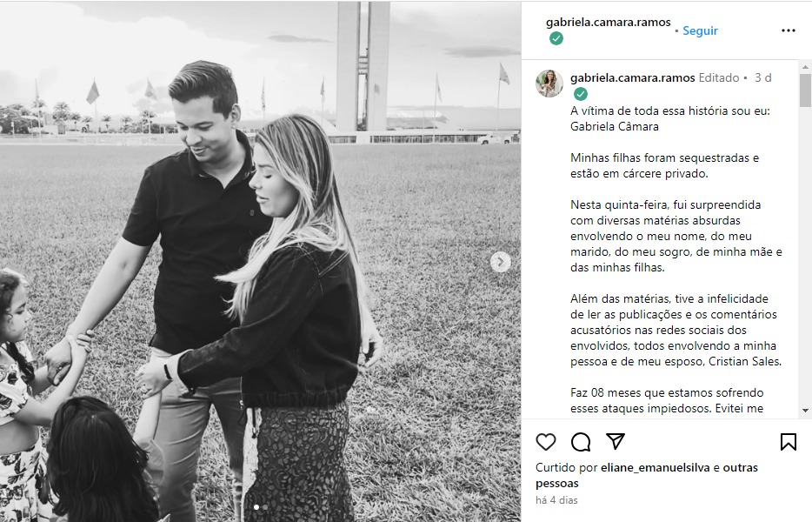Save the post with the bookmark icon
The image size is (812, 522).
click(x=788, y=442)
